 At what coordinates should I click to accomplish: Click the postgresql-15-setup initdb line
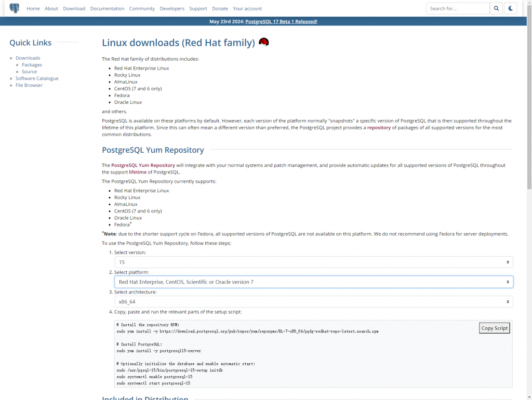[x=170, y=370]
